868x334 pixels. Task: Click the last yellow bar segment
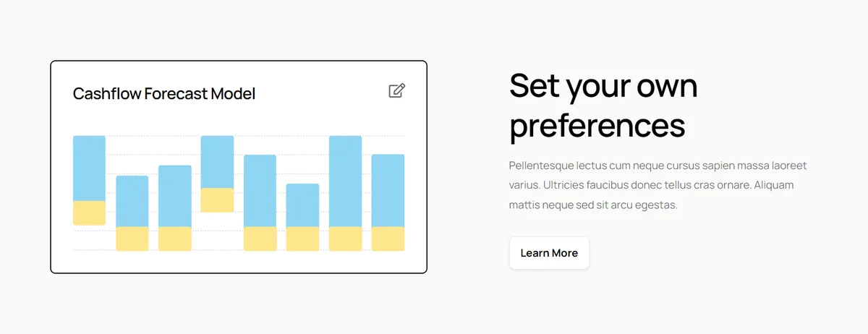tap(388, 239)
